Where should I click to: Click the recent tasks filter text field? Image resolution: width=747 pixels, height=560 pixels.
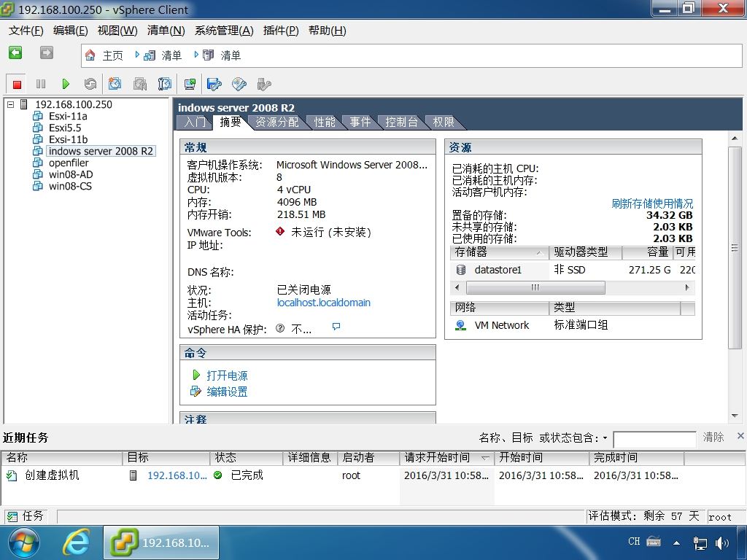[x=654, y=439]
